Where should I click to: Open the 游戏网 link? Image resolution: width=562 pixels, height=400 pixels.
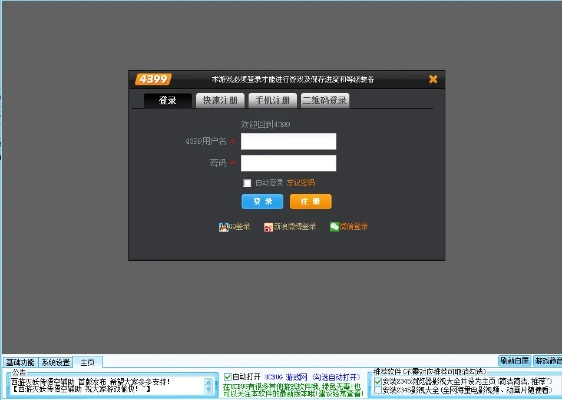click(297, 377)
